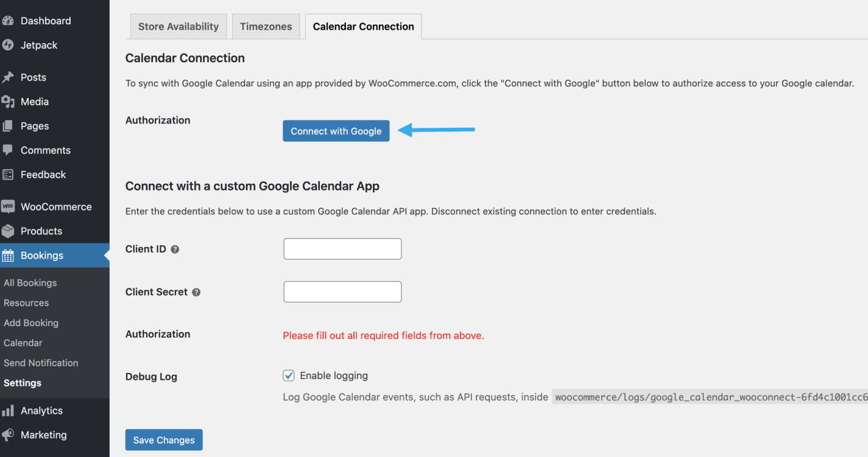Click the Pages icon in sidebar
The width and height of the screenshot is (868, 457).
click(x=8, y=126)
